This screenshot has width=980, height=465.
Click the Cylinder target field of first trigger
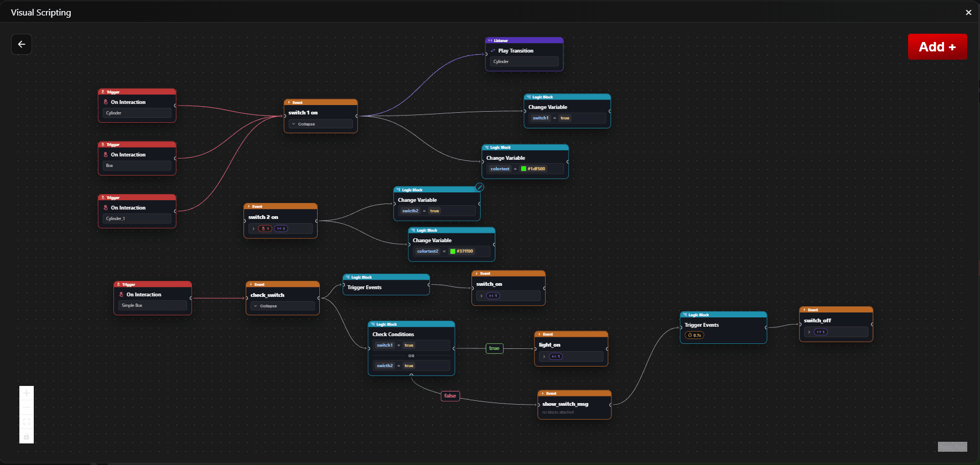(137, 113)
